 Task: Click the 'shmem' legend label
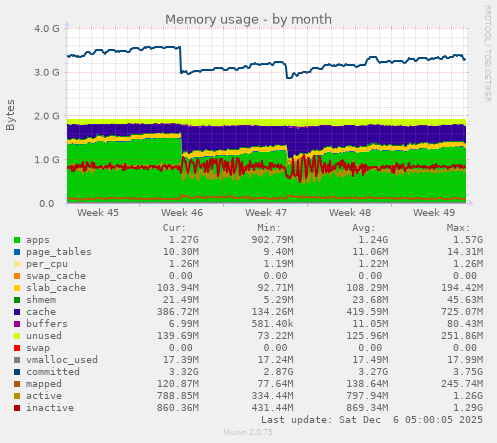(41, 300)
